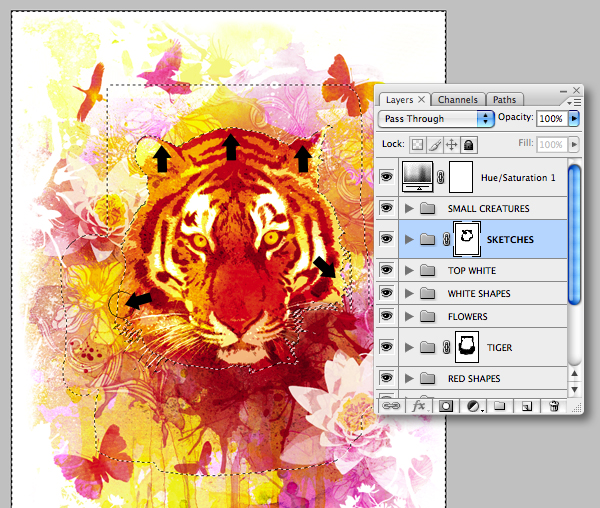Screen dimensions: 600x508
Task: Expand the TIGER group
Action: pyautogui.click(x=409, y=347)
